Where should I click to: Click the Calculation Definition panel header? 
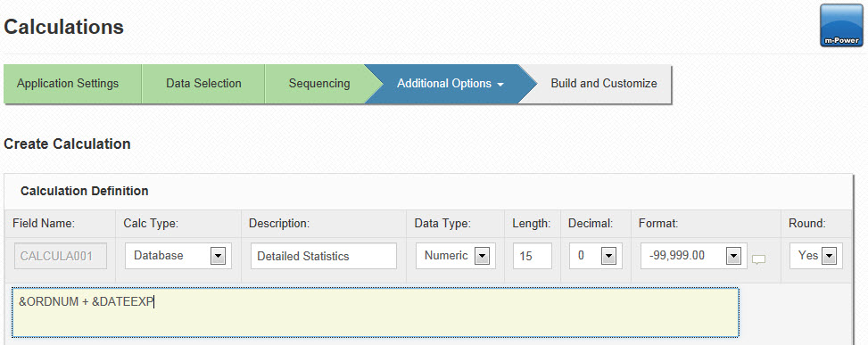point(84,191)
